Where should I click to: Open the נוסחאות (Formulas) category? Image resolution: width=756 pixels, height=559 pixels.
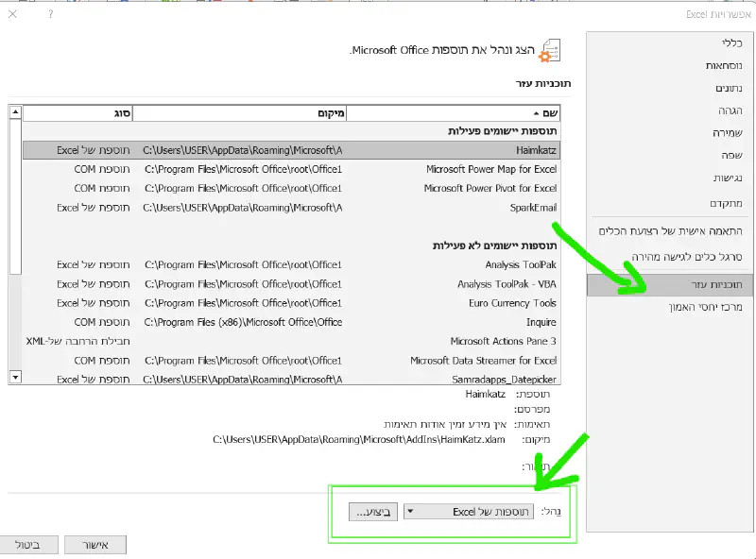click(x=724, y=65)
